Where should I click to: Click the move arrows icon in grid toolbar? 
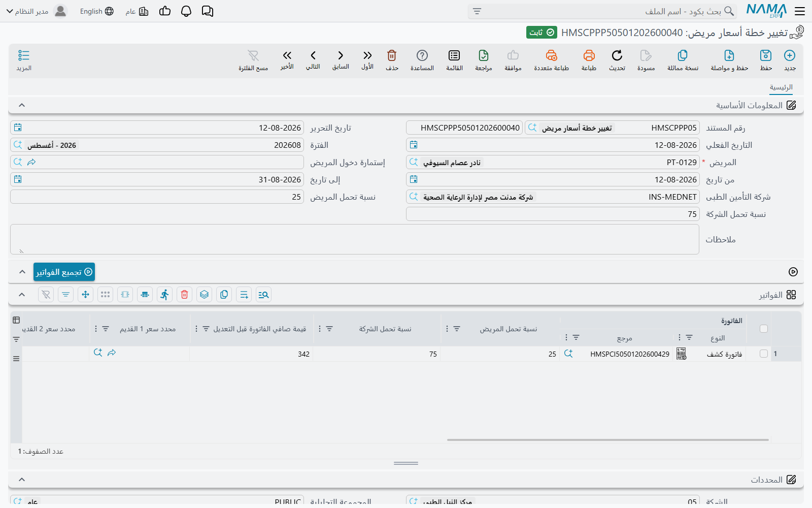[85, 295]
